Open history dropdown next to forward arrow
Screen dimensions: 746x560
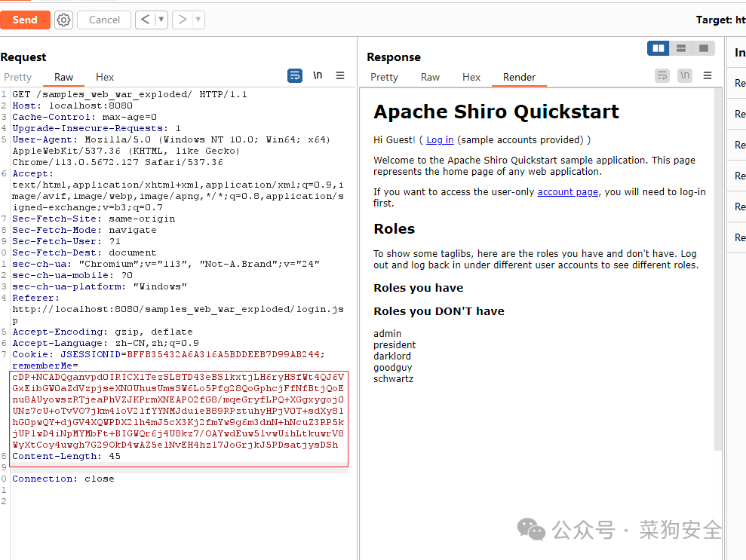click(x=198, y=20)
